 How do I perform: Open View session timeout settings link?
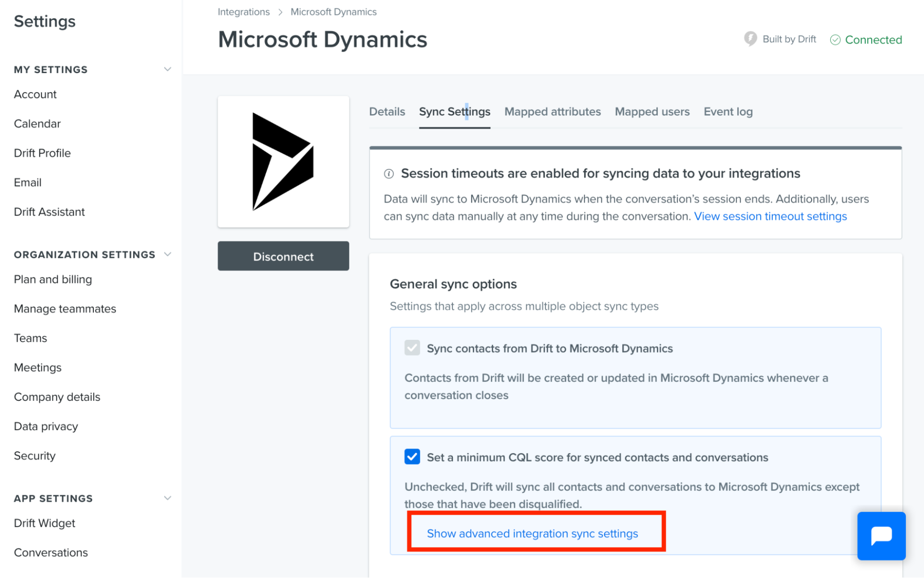pyautogui.click(x=770, y=216)
